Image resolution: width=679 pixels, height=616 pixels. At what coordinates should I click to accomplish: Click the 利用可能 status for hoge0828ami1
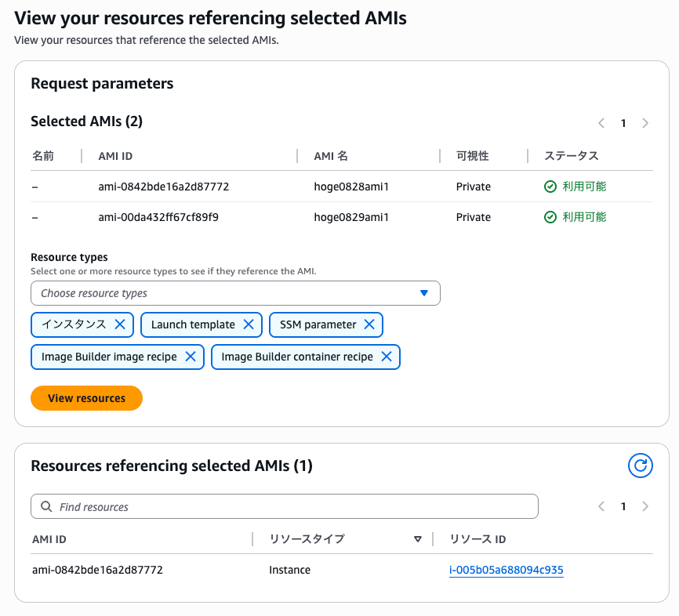[x=575, y=187]
